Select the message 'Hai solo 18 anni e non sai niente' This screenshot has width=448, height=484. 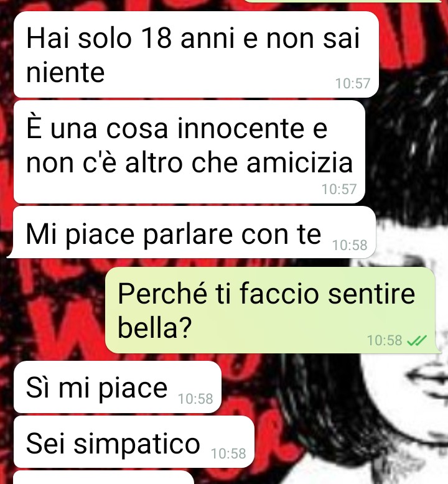tap(197, 55)
